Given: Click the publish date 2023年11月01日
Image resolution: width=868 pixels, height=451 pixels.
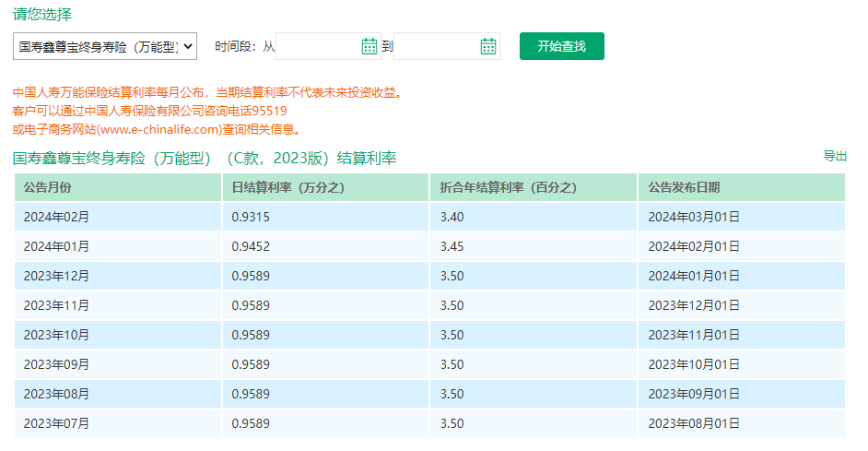Looking at the screenshot, I should pos(694,335).
